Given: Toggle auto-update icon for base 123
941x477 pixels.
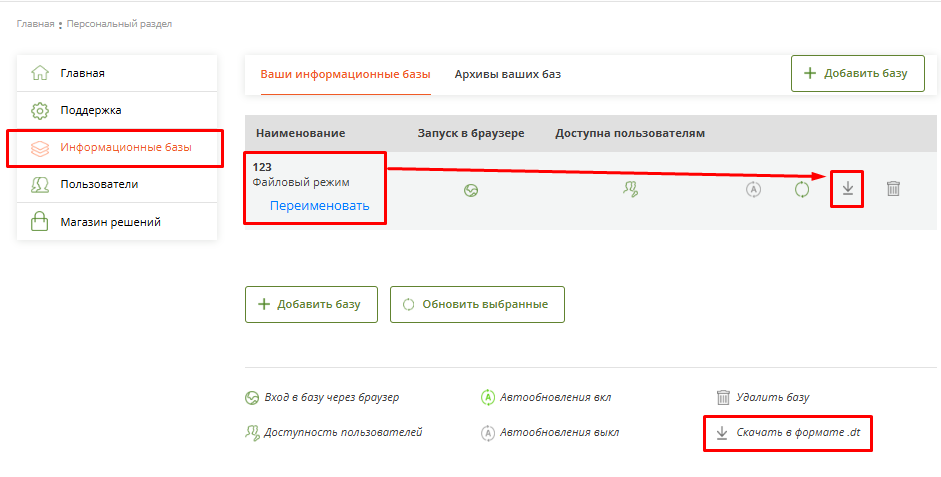Looking at the screenshot, I should click(754, 189).
